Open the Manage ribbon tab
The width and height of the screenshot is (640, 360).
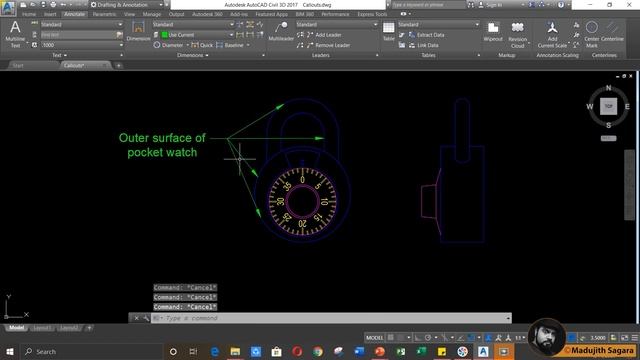151,14
